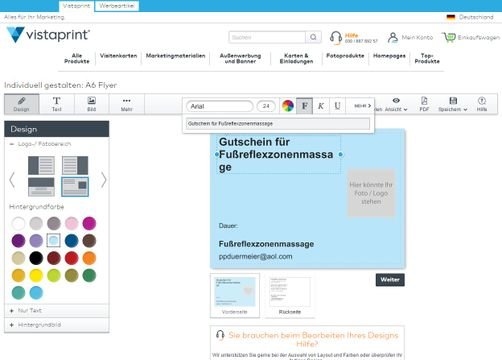Open the text color wheel picker
502x360 pixels.
click(x=288, y=106)
